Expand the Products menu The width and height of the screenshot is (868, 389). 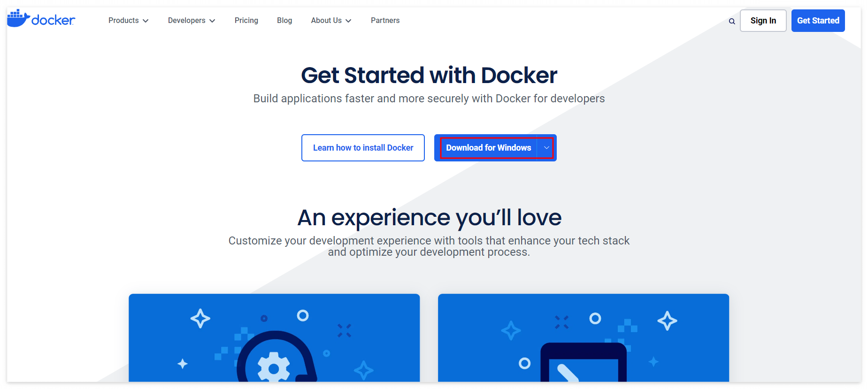(128, 21)
